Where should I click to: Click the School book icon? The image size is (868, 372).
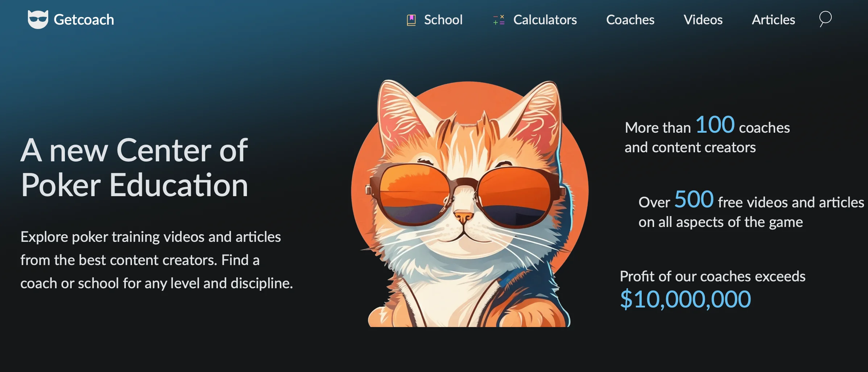click(411, 20)
